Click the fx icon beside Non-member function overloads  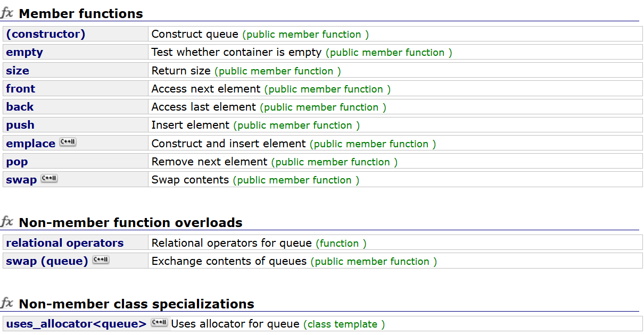[x=6, y=222]
